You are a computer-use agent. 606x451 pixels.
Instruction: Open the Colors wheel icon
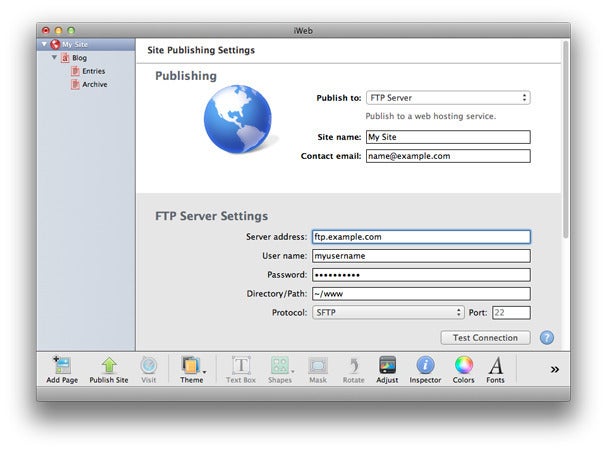coord(463,365)
